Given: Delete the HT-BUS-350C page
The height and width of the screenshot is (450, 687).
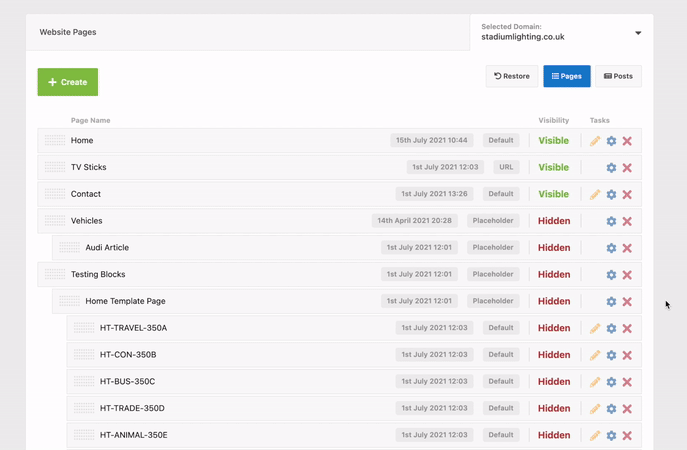Looking at the screenshot, I should 627,382.
